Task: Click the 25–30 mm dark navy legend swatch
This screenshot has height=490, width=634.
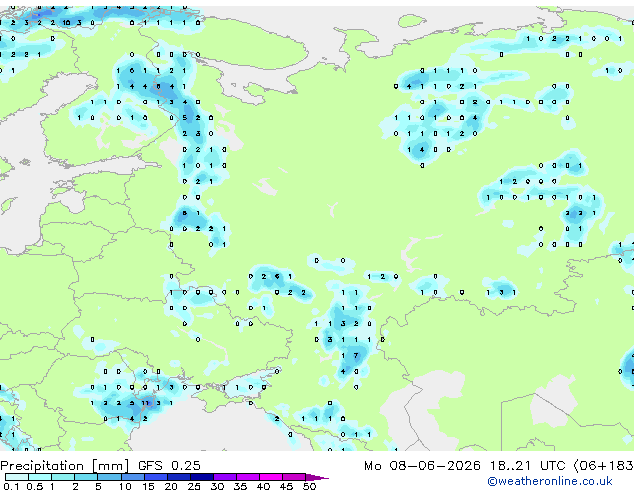Action: (x=202, y=477)
